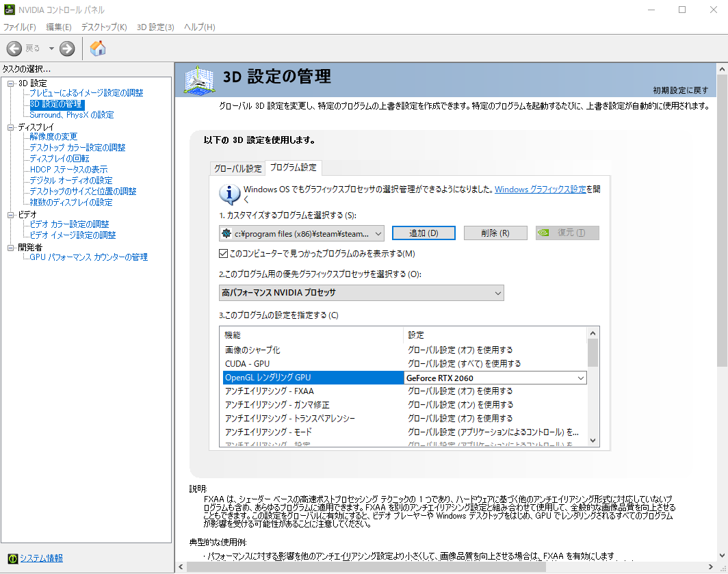Click the Steam program icon in combo box
The height and width of the screenshot is (574, 728).
pos(226,233)
